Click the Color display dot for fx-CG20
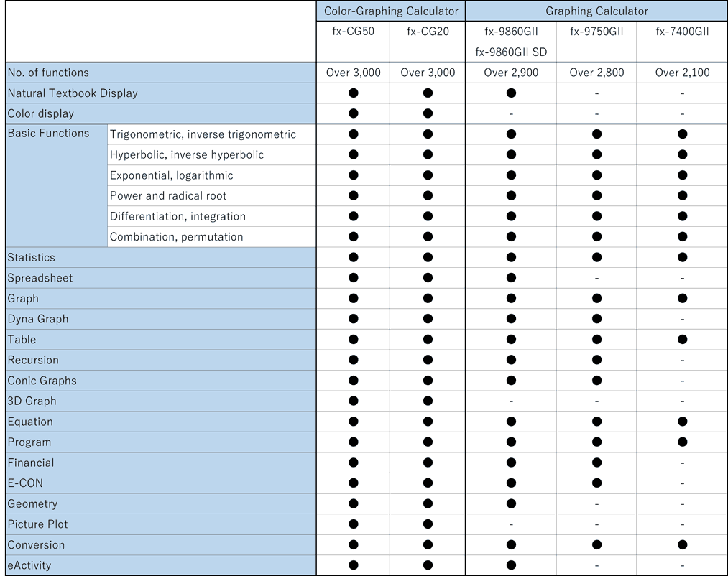This screenshot has width=728, height=576. pos(428,113)
